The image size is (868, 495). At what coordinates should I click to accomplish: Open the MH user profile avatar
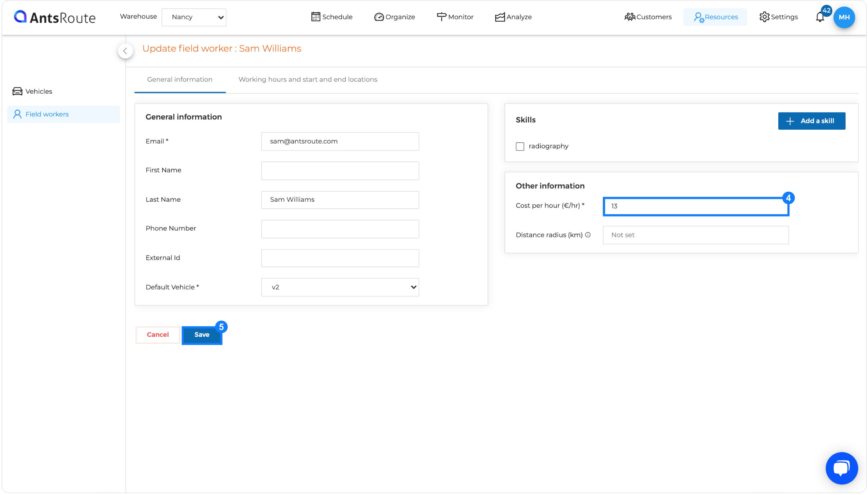tap(844, 17)
